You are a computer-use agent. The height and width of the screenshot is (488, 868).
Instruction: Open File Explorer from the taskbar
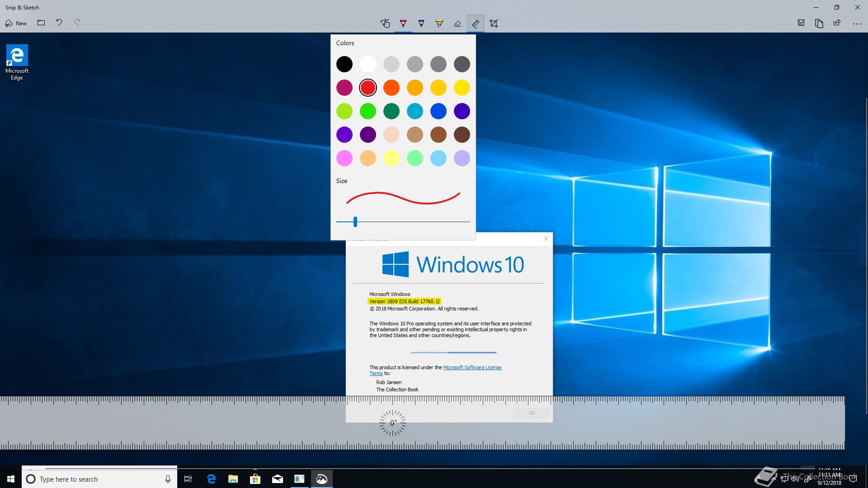(x=233, y=479)
